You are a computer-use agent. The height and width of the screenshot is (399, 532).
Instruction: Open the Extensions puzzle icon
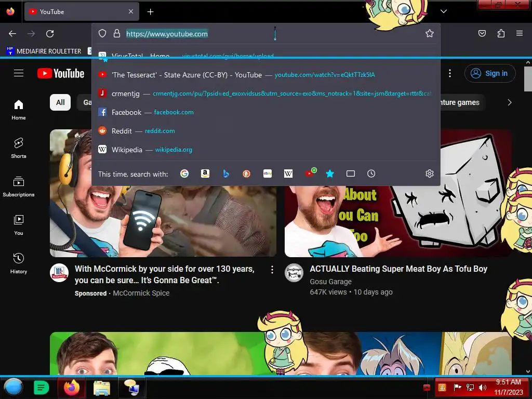pyautogui.click(x=501, y=33)
